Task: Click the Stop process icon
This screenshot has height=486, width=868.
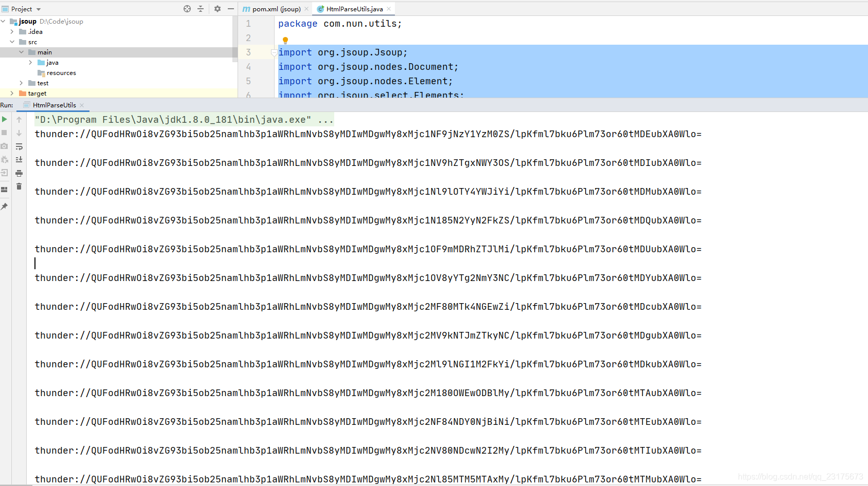Action: tap(5, 133)
